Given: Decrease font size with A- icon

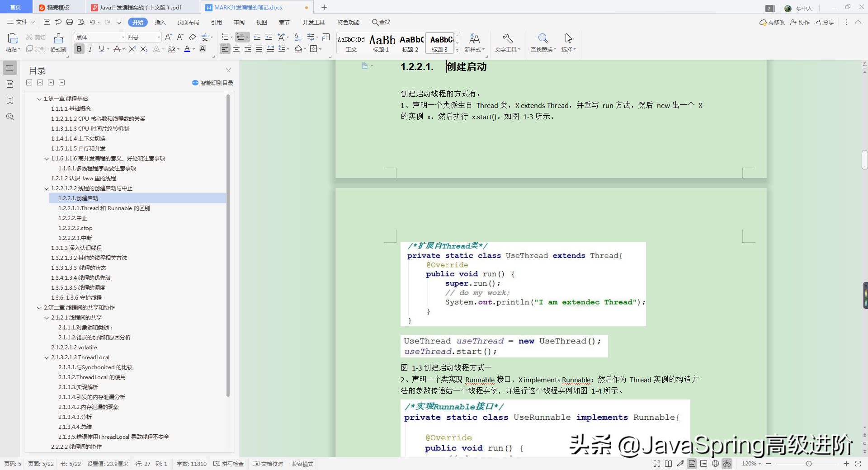Looking at the screenshot, I should coord(179,37).
